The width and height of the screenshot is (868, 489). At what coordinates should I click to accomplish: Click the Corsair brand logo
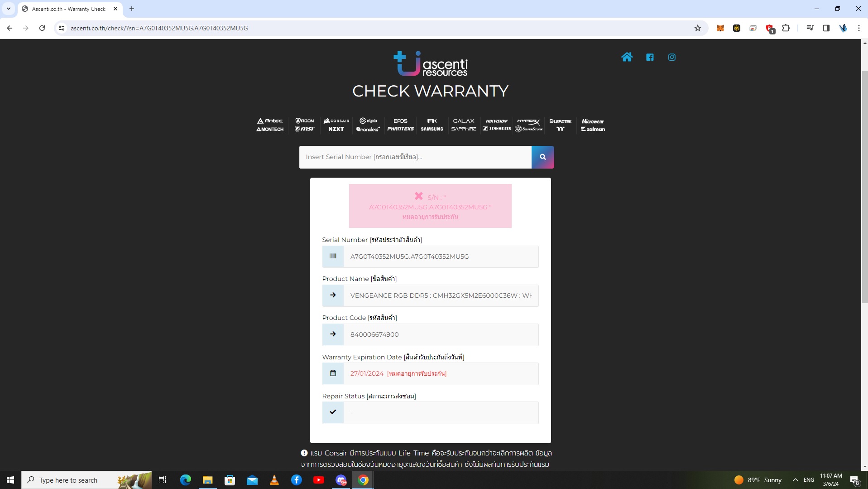pyautogui.click(x=336, y=121)
